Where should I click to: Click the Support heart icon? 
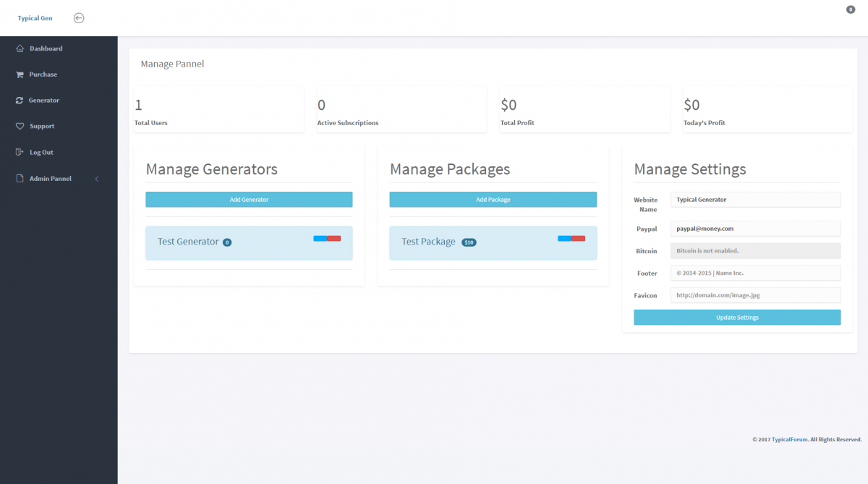[20, 127]
